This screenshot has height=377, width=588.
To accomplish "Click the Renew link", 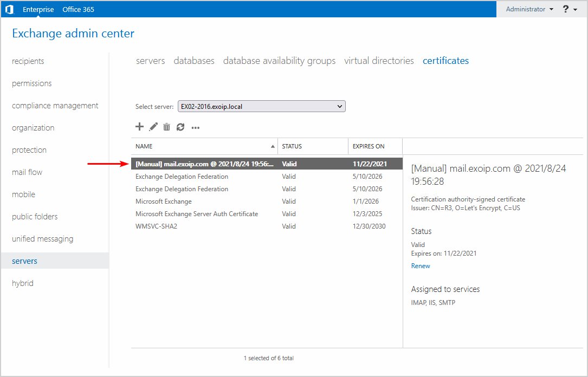I will 421,266.
